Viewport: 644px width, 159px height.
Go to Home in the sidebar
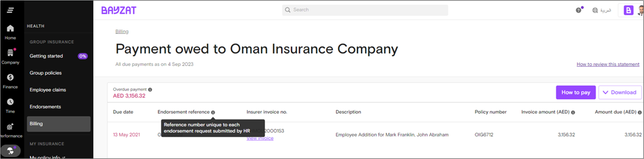point(10,32)
